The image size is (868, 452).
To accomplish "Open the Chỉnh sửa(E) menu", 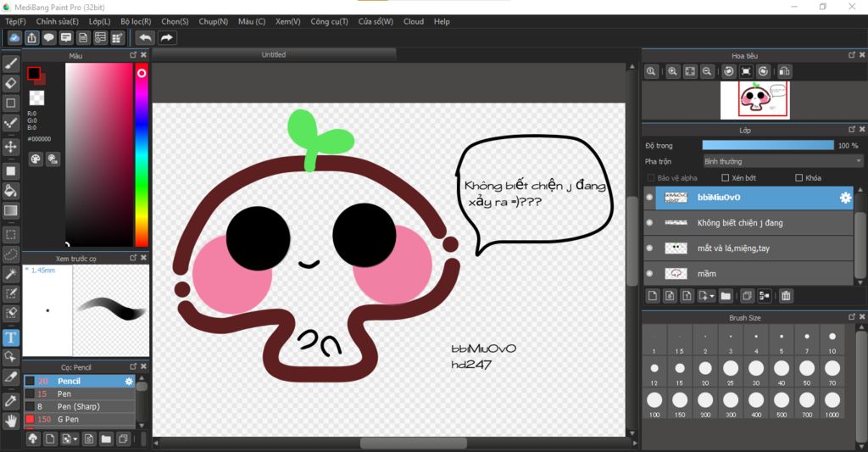I will pyautogui.click(x=57, y=21).
